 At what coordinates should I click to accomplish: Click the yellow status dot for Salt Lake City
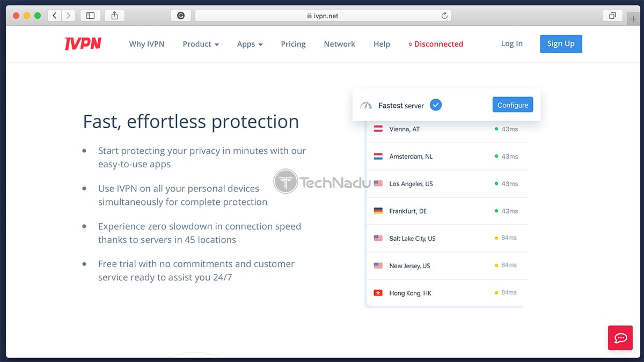tap(496, 238)
